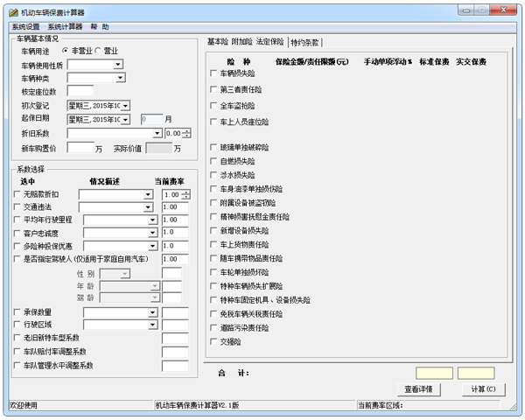Viewport: 525px width, 420px height.
Task: Close the 机动车辆保费计算器 window
Action: click(503, 10)
